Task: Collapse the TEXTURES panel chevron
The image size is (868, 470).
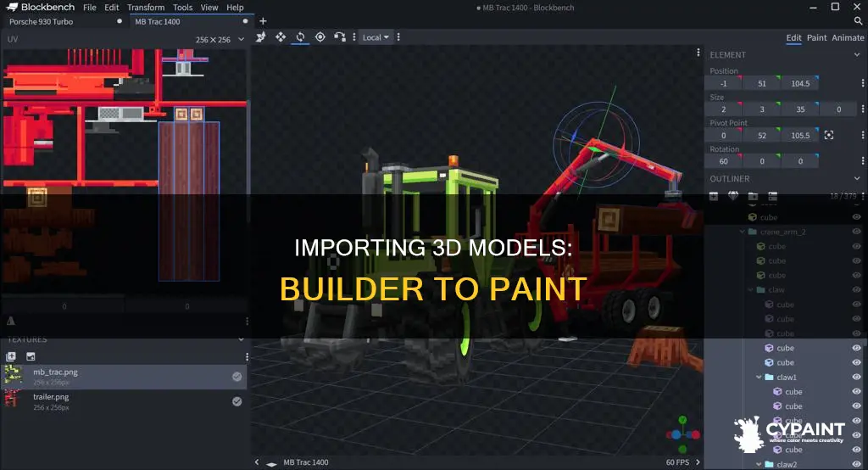Action: [x=241, y=339]
